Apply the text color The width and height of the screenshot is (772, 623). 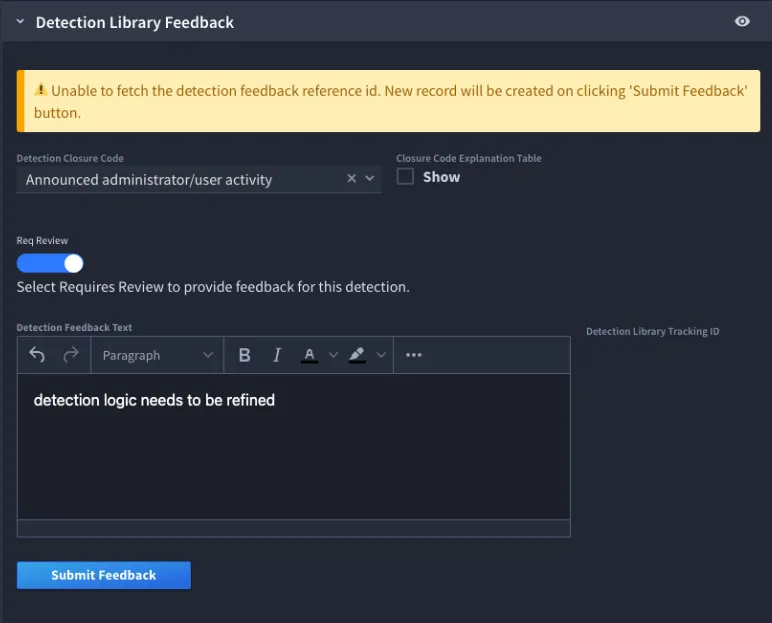coord(309,355)
